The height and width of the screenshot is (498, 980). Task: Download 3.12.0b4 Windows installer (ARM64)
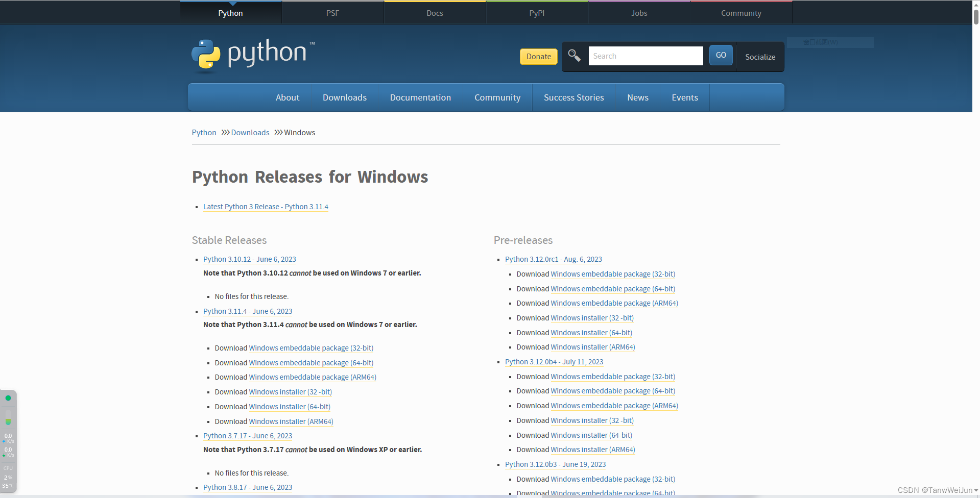[593, 450]
